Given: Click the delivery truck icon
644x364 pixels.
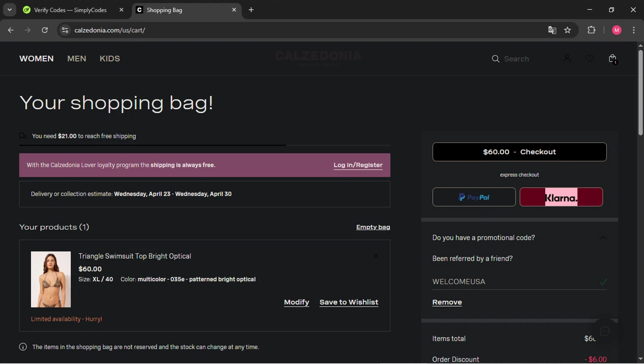Looking at the screenshot, I should 23,136.
